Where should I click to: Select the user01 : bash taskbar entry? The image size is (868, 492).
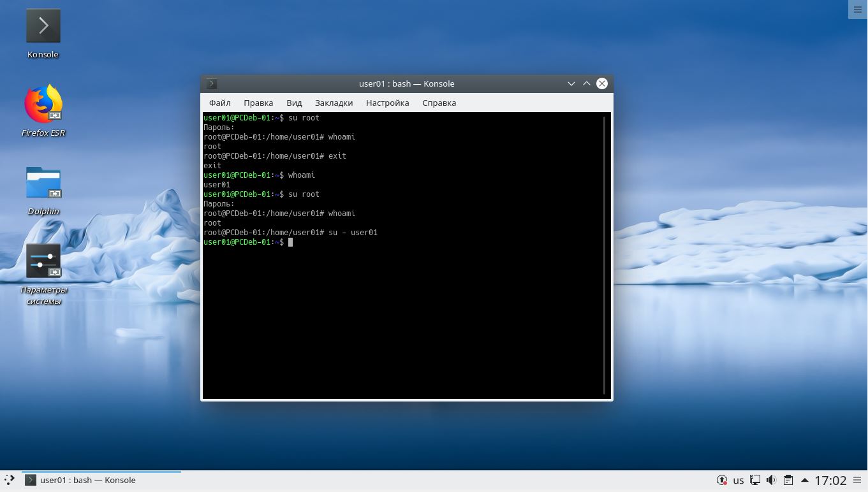(x=87, y=480)
